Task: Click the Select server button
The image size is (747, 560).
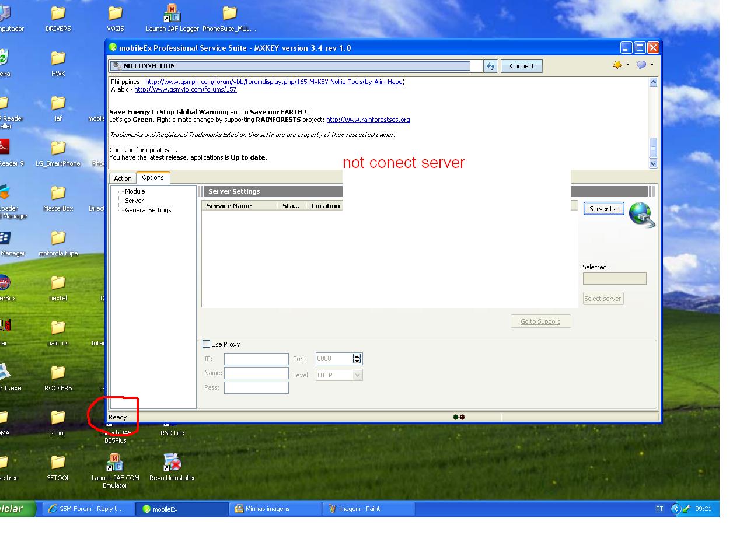Action: click(x=603, y=299)
